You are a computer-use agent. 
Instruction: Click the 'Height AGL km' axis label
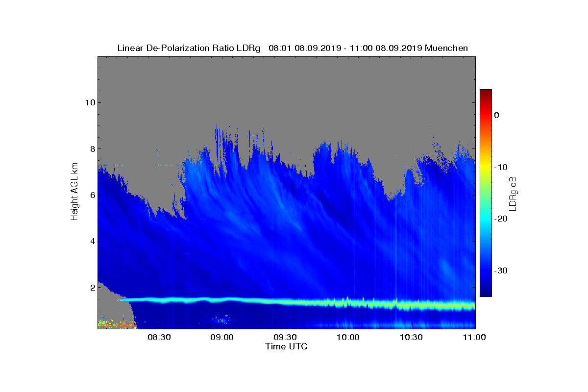point(74,192)
